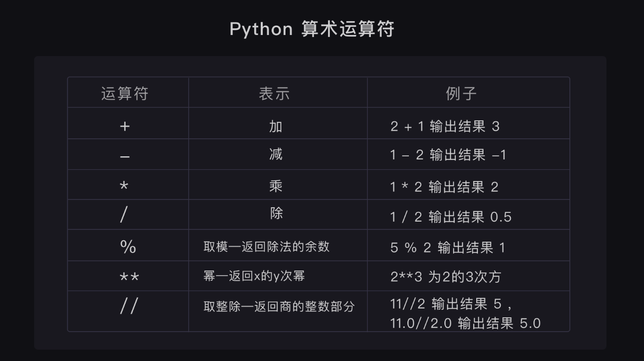
Task: Click the plus sign operator cell
Action: point(124,126)
